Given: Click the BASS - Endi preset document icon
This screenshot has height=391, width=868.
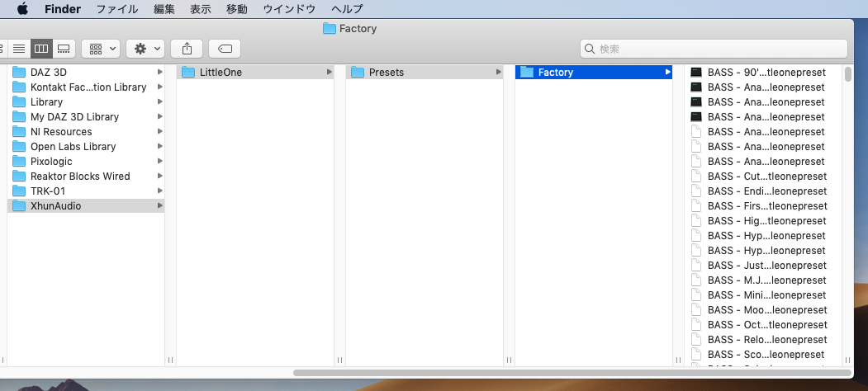Looking at the screenshot, I should click(696, 191).
